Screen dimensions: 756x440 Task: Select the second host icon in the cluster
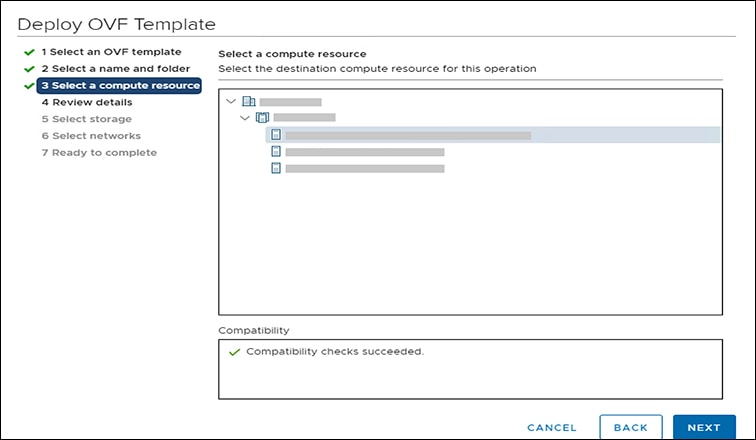coord(276,152)
